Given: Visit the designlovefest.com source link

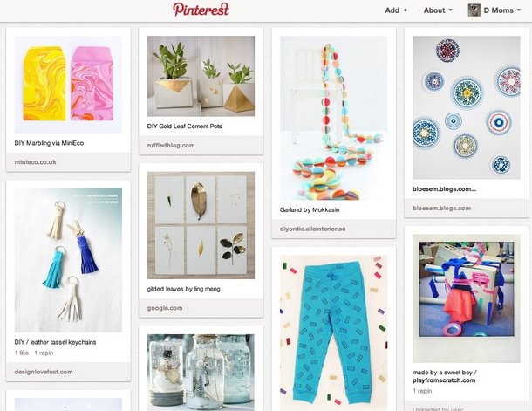Looking at the screenshot, I should point(44,372).
